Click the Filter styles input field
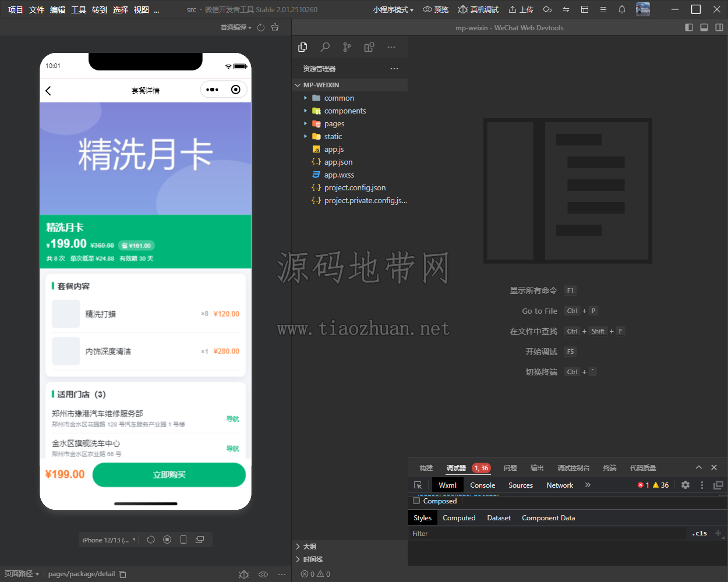The image size is (728, 582). (547, 533)
